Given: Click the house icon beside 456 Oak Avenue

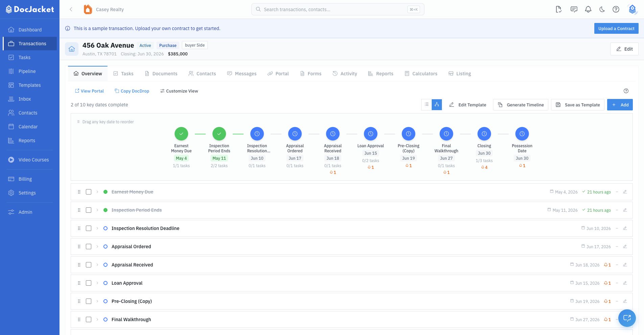Looking at the screenshot, I should [x=72, y=49].
